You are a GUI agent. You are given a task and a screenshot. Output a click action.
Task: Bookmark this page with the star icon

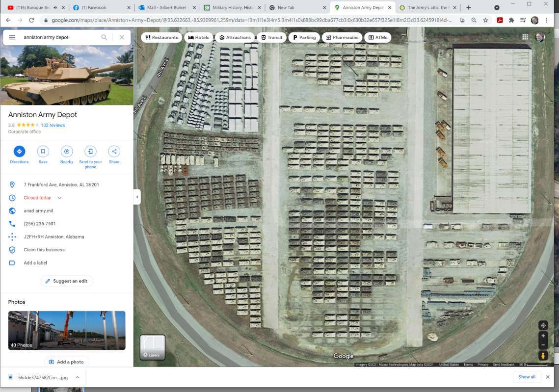485,20
